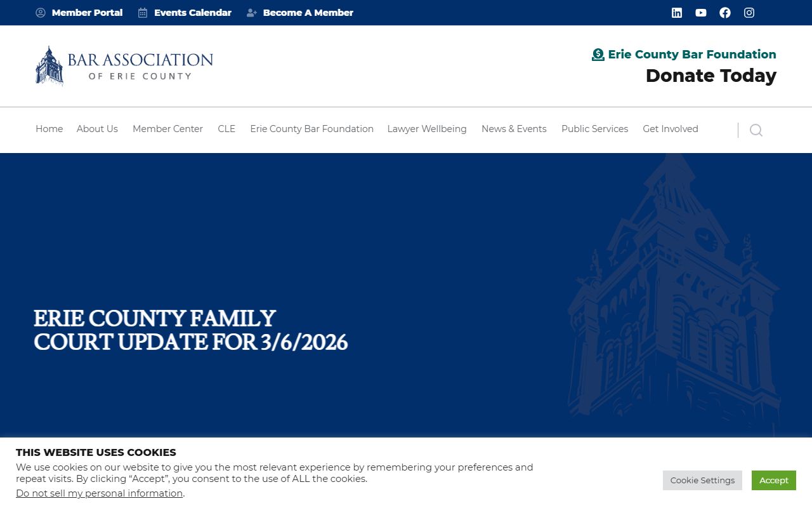Click the search magnifier icon
Viewport: 812px width, 508px height.
pyautogui.click(x=756, y=130)
